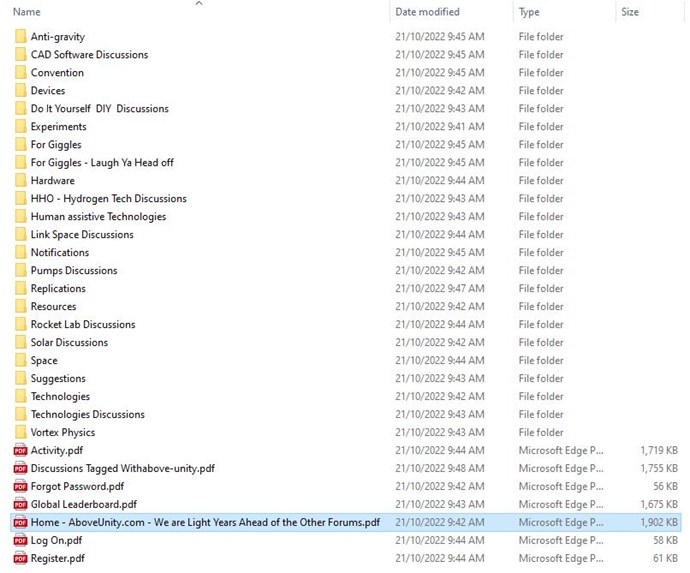The height and width of the screenshot is (573, 690).
Task: Click the File folder type of Anti-gravity
Action: click(x=541, y=37)
